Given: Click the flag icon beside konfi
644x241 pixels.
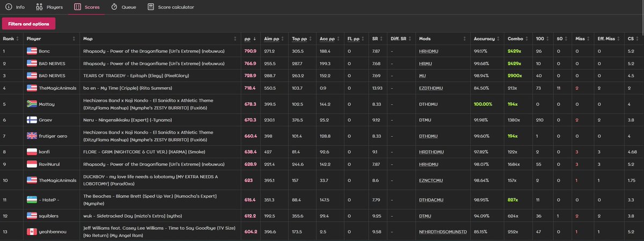Looking at the screenshot, I should coord(31,152).
